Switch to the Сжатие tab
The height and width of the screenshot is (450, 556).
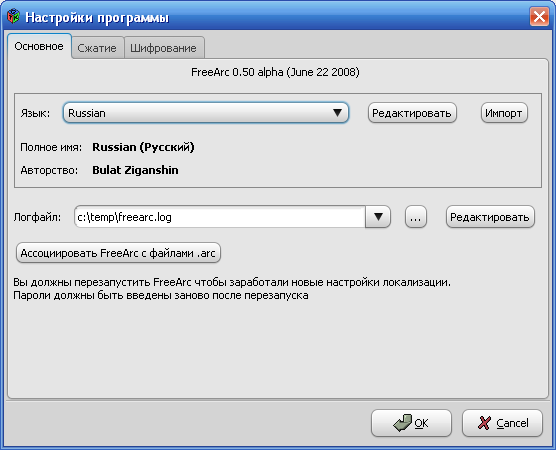click(97, 48)
